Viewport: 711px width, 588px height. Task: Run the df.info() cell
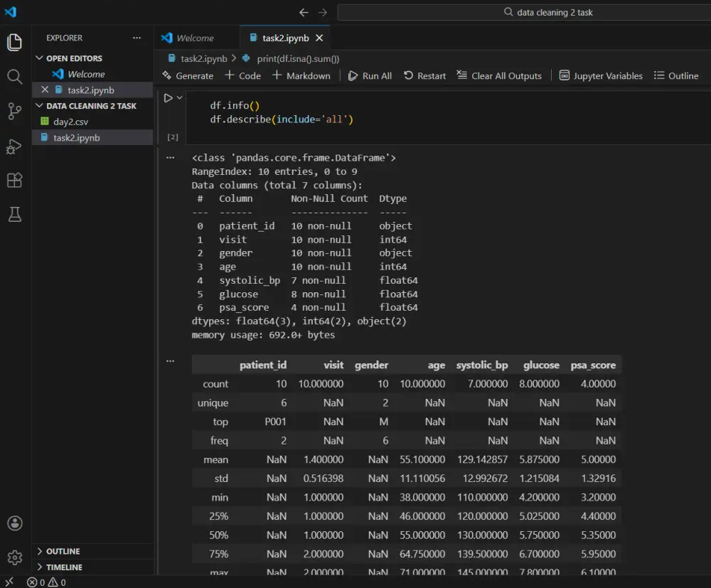tap(168, 98)
